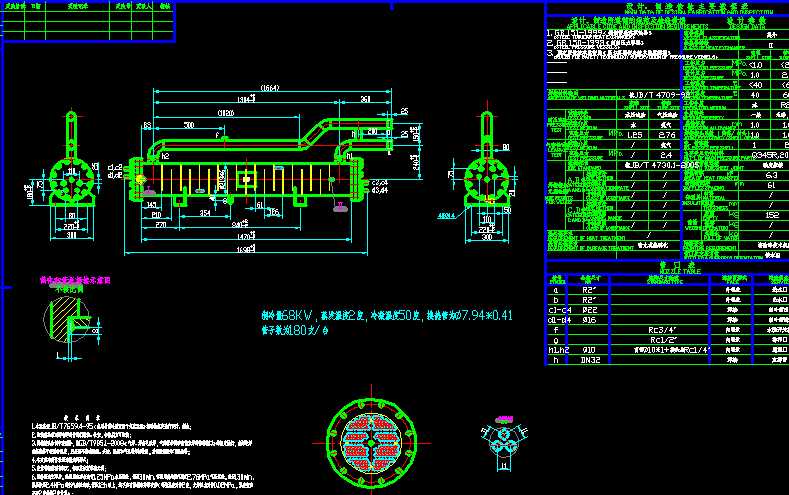This screenshot has width=789, height=495.
Task: Click the magenta saddle support symbol at vessel right
Action: pyautogui.click(x=340, y=207)
